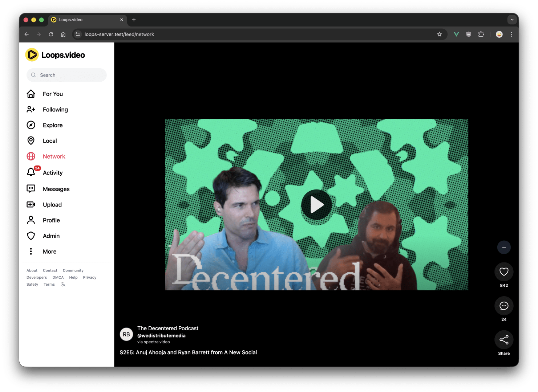538x392 pixels.
Task: Open the Share options for this video
Action: pyautogui.click(x=504, y=340)
